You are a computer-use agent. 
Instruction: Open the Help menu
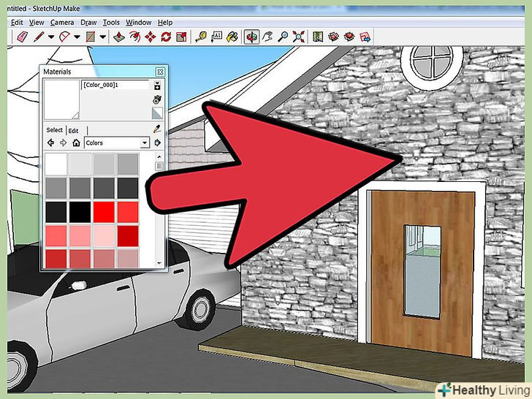pyautogui.click(x=165, y=23)
